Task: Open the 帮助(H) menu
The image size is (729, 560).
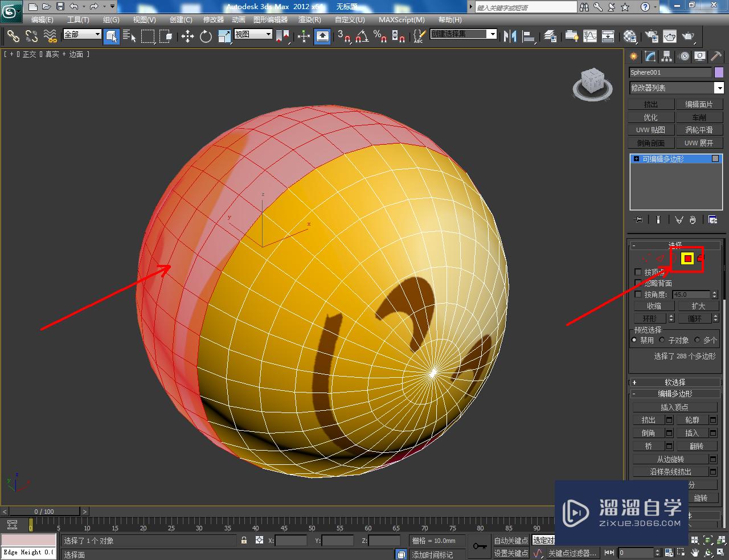Action: click(449, 19)
